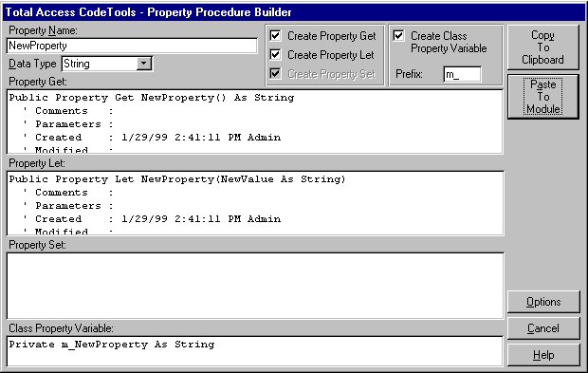Uncheck Create Class Property Variable
This screenshot has height=373, width=588.
[398, 36]
